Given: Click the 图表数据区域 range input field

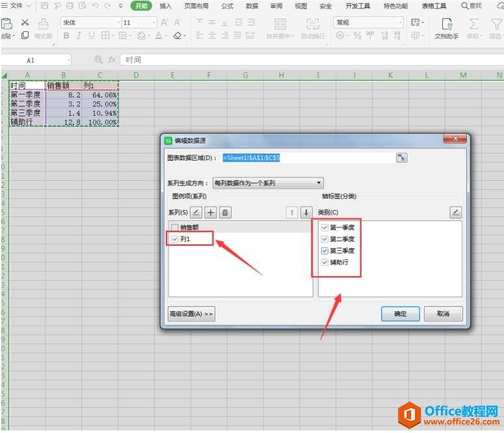Looking at the screenshot, I should [x=306, y=157].
